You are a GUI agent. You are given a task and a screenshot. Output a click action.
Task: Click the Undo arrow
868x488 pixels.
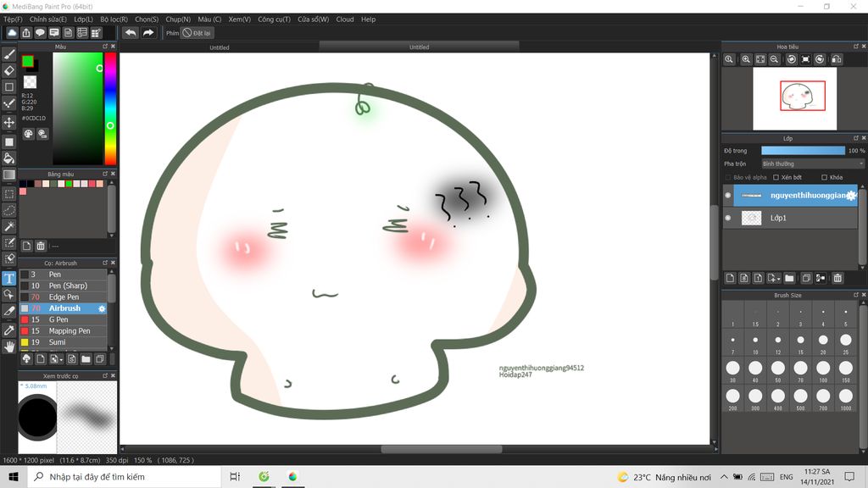point(131,33)
